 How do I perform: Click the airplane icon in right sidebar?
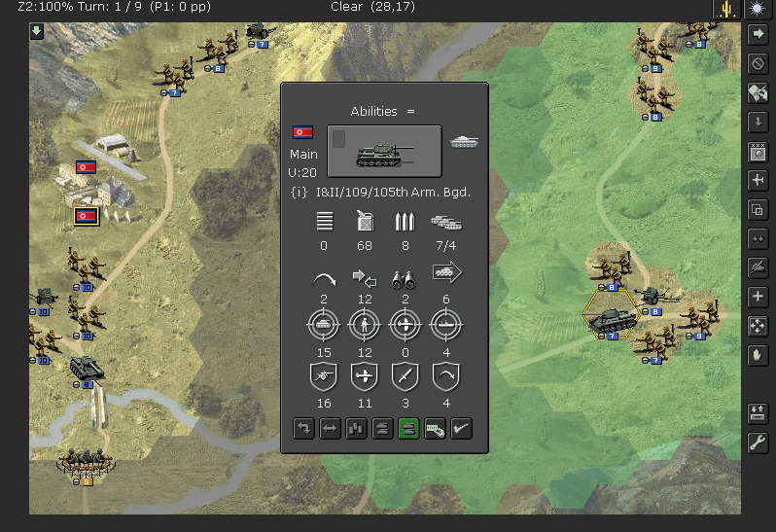758,181
